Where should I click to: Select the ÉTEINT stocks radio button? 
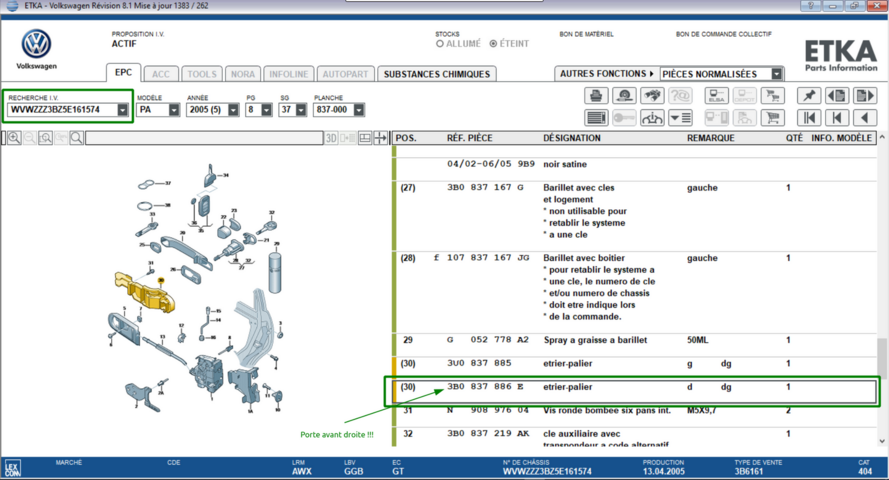(493, 44)
